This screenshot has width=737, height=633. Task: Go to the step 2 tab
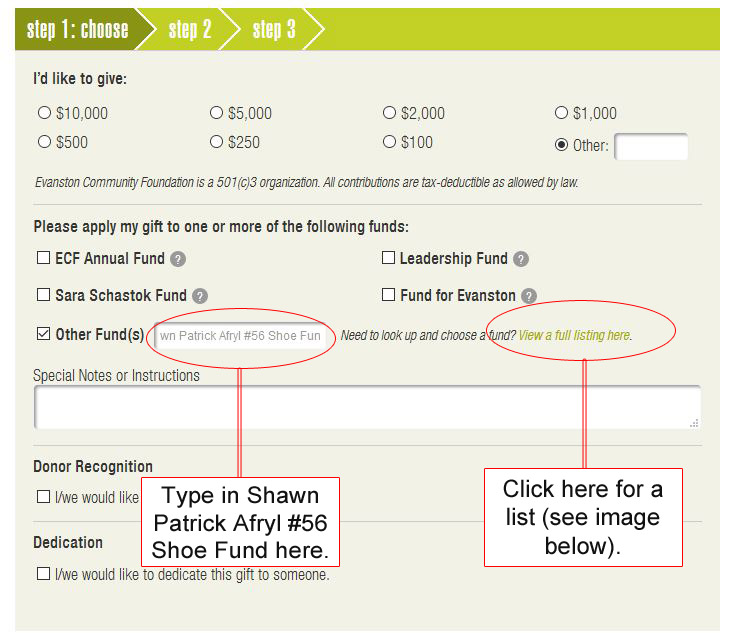[190, 29]
